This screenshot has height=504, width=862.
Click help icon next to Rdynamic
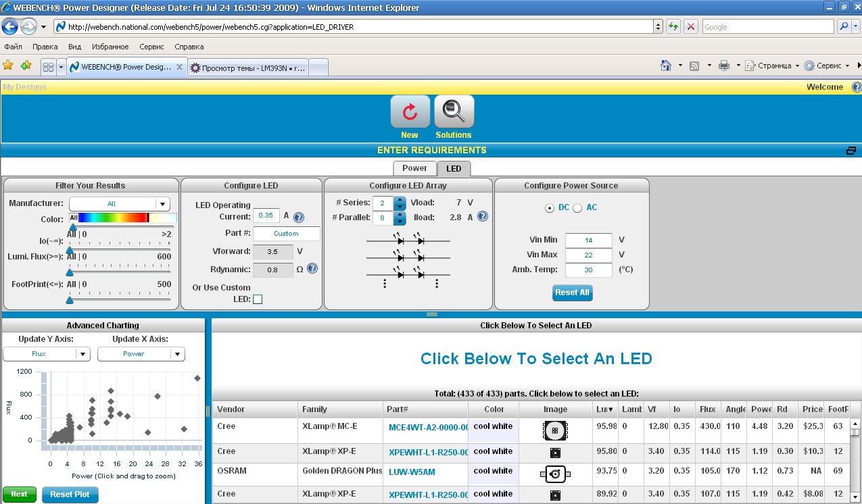312,268
